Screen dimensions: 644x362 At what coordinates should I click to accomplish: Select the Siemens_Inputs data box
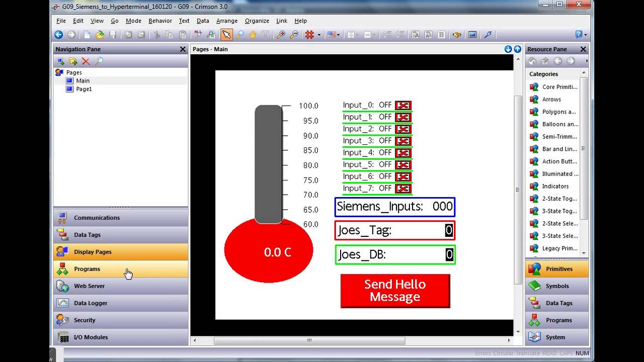[395, 207]
